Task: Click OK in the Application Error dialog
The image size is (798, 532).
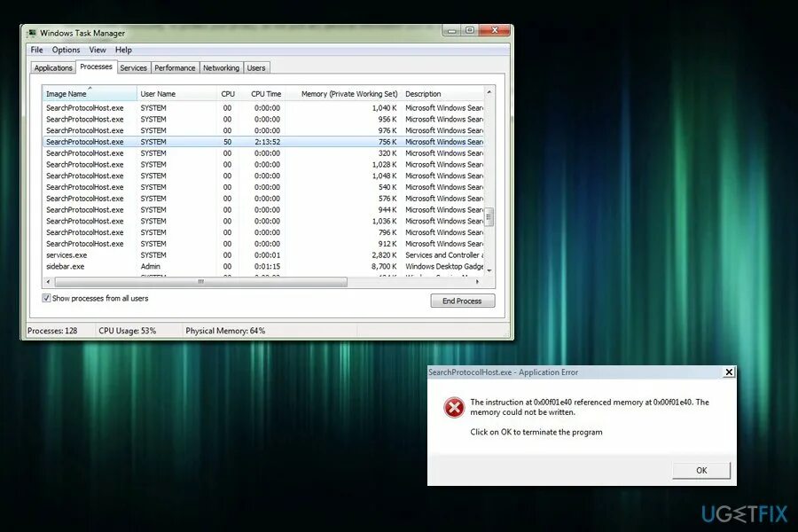Action: click(701, 471)
